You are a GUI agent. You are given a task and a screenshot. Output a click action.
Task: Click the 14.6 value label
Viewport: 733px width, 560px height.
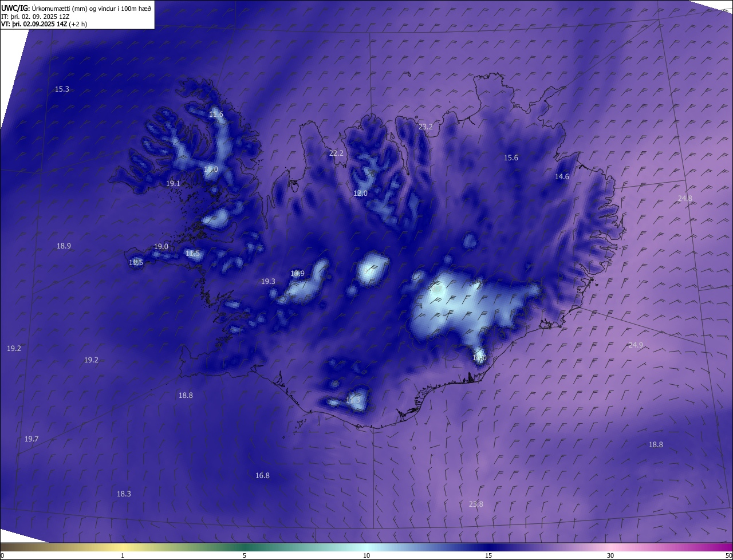[562, 176]
